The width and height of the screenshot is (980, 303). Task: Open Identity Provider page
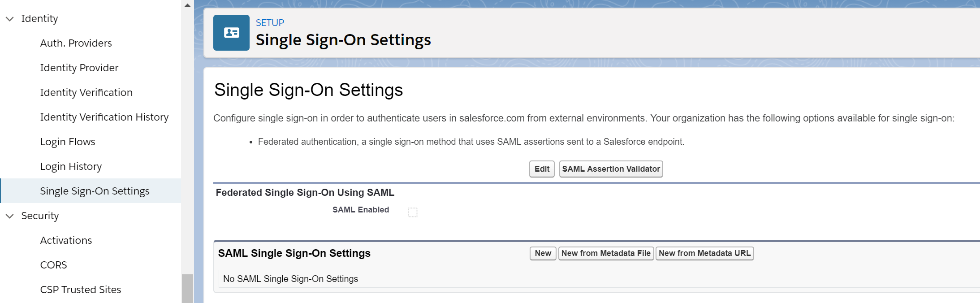coord(79,68)
